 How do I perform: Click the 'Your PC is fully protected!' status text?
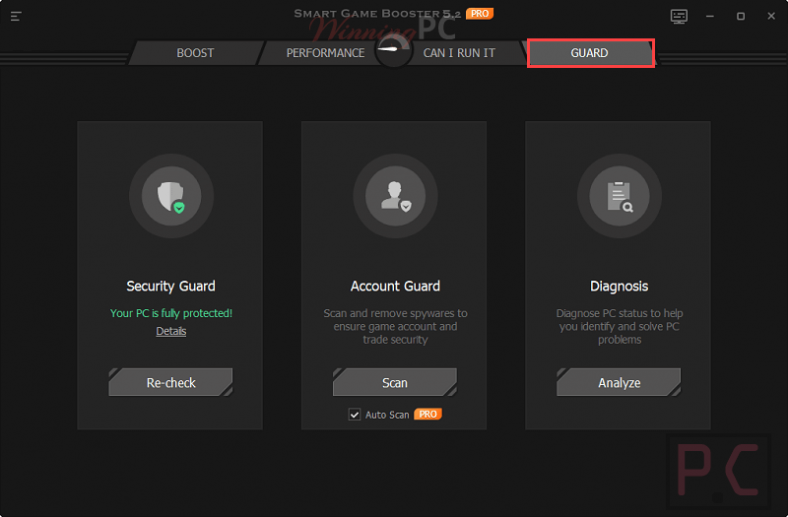171,313
